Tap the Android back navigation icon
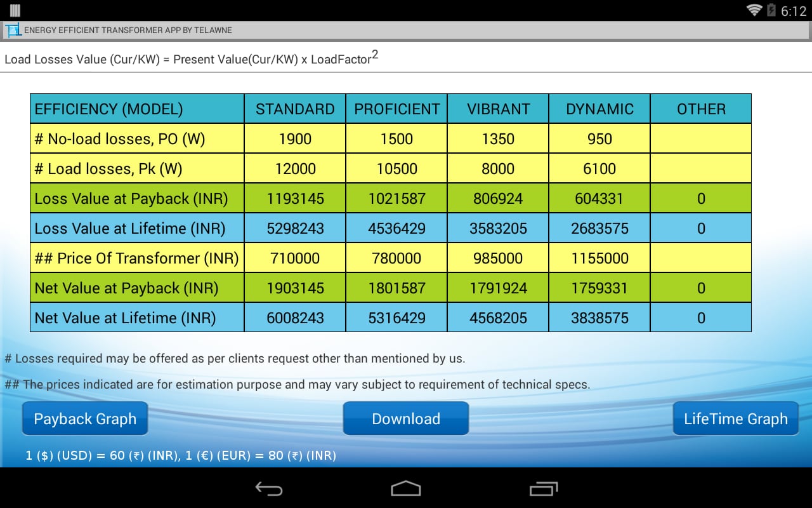 pos(268,488)
